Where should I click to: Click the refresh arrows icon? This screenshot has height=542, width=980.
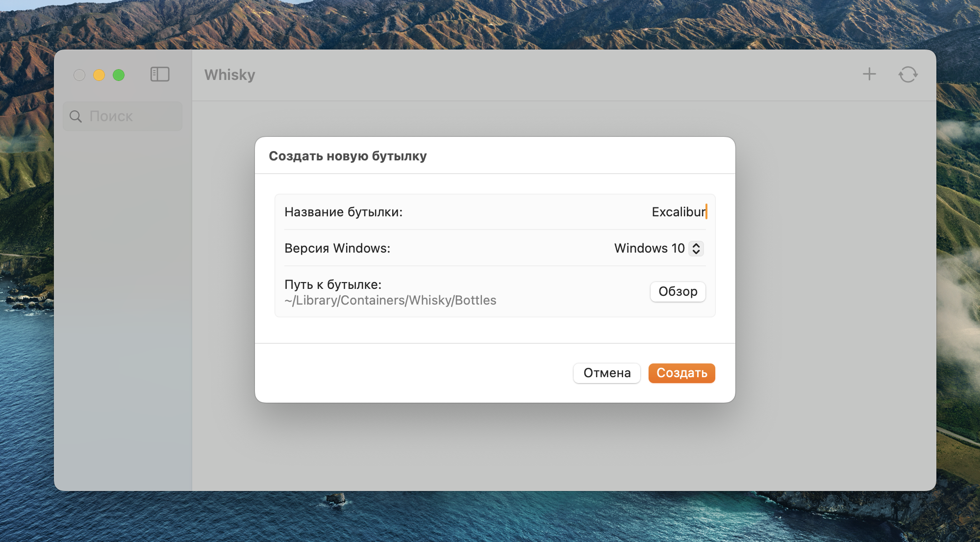908,75
